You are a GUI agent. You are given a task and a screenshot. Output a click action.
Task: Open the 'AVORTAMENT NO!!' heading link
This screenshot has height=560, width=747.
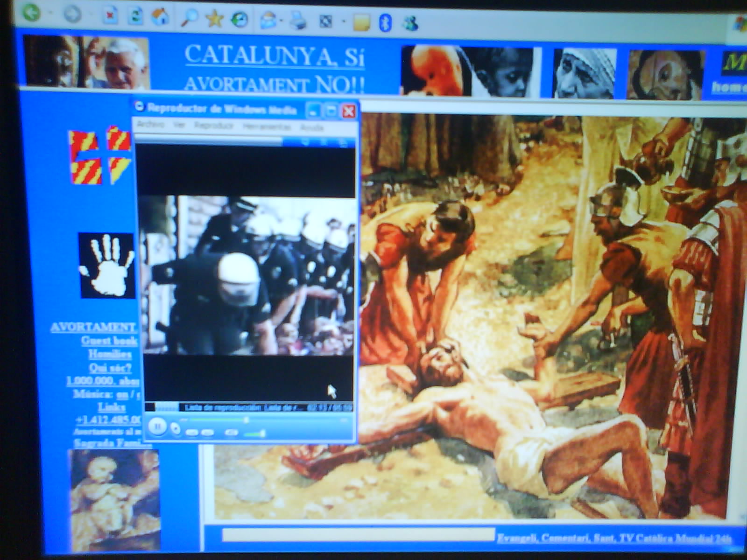click(275, 84)
